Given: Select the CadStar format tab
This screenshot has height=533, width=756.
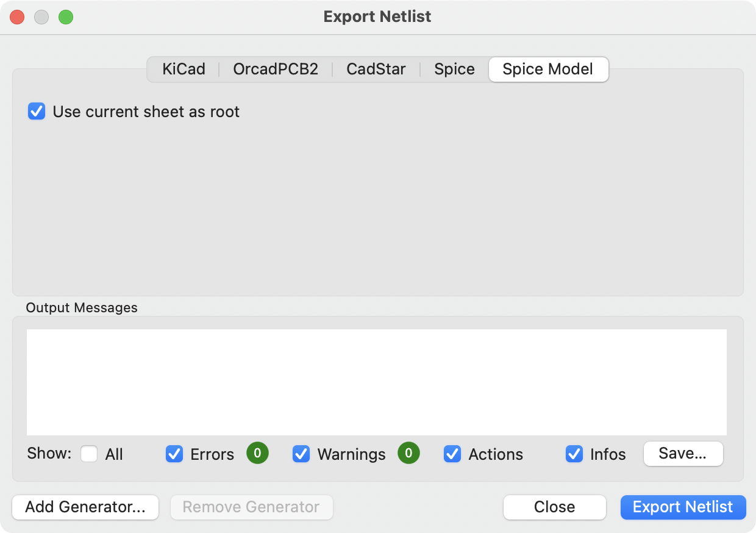Looking at the screenshot, I should pyautogui.click(x=376, y=69).
